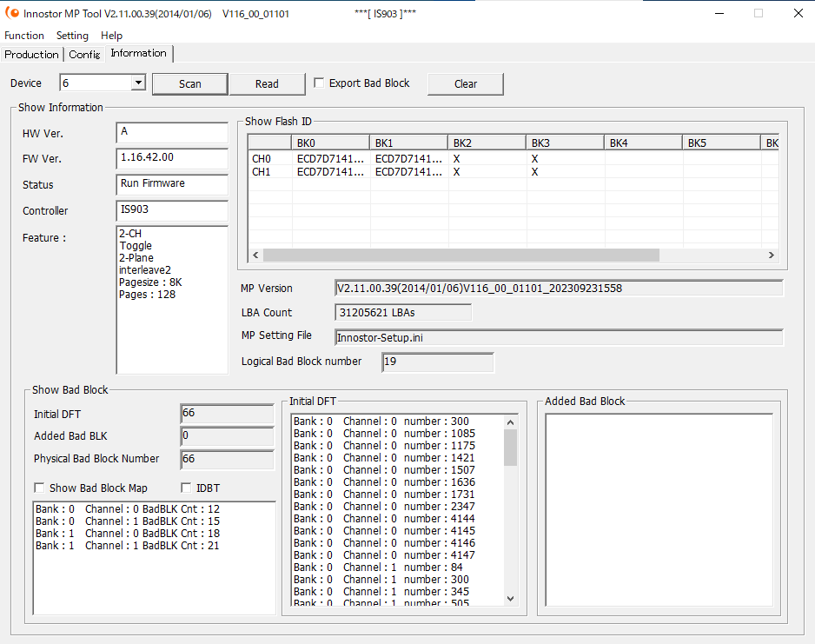This screenshot has height=644, width=815.
Task: Click CH0 BK1 flash ID cell
Action: point(408,158)
